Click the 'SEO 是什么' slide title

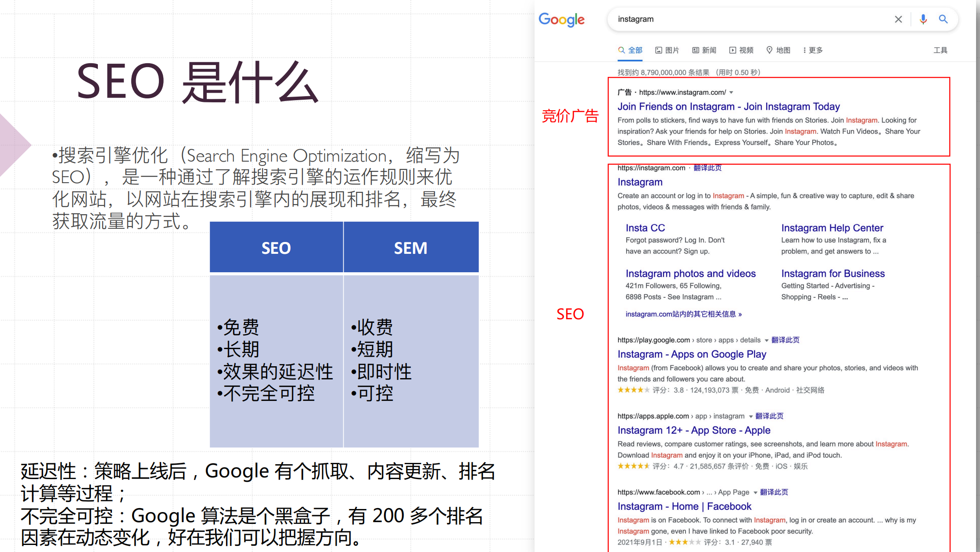pos(197,82)
